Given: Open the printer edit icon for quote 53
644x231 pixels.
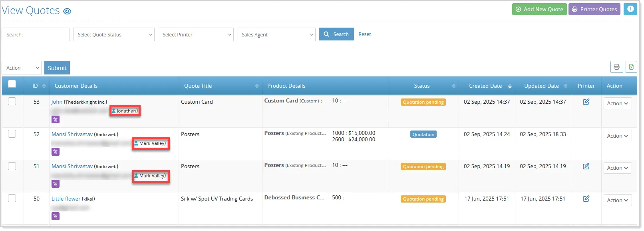Looking at the screenshot, I should (x=586, y=102).
